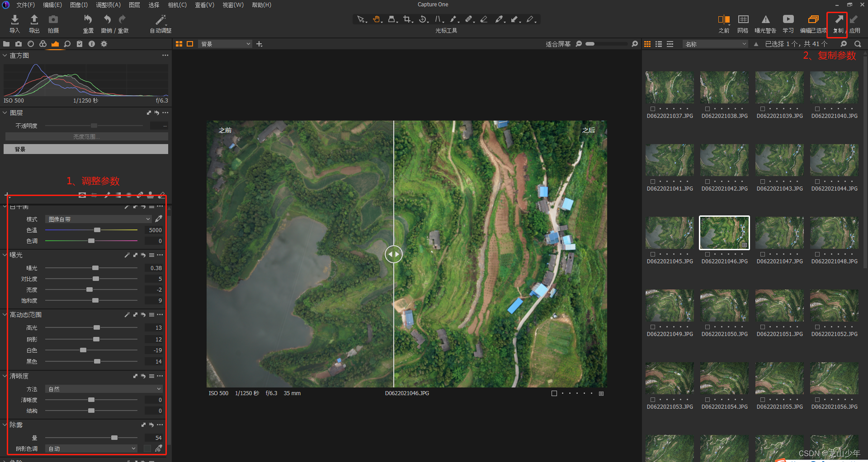868x462 pixels.
Task: Select the Pan hand cursor tool
Action: click(x=377, y=19)
